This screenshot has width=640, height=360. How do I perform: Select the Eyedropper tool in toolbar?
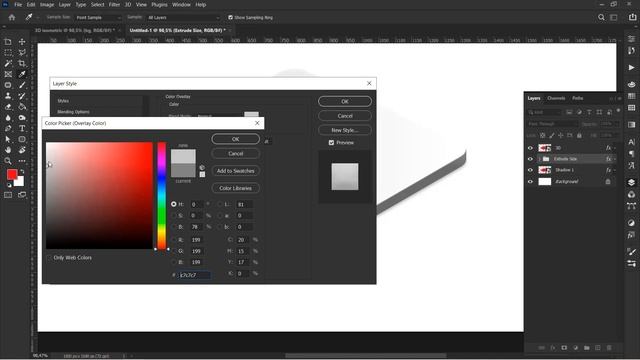(22, 74)
